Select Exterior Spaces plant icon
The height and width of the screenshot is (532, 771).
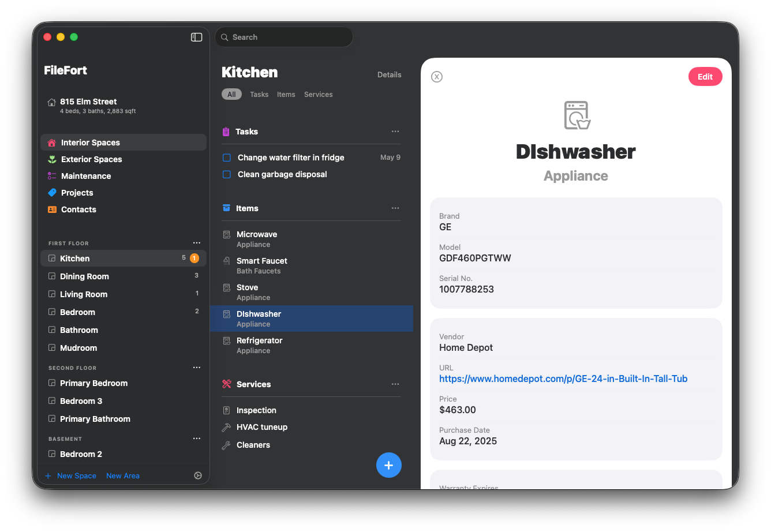coord(52,159)
